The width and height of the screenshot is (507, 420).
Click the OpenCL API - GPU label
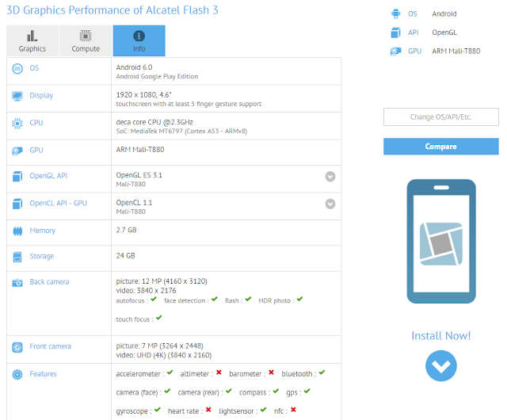tap(58, 203)
